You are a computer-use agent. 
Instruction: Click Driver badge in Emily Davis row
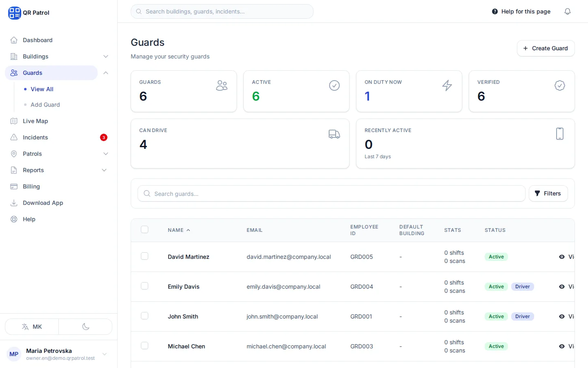click(522, 287)
